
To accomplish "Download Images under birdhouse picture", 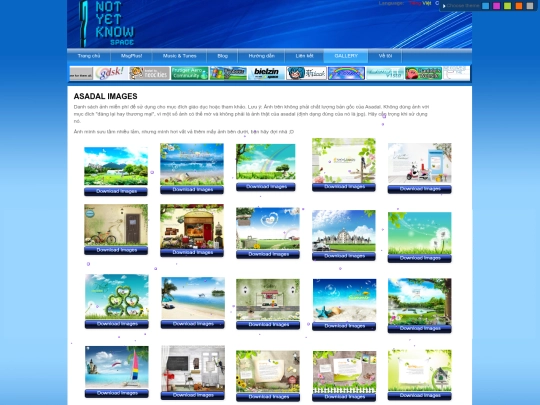I will tap(419, 396).
